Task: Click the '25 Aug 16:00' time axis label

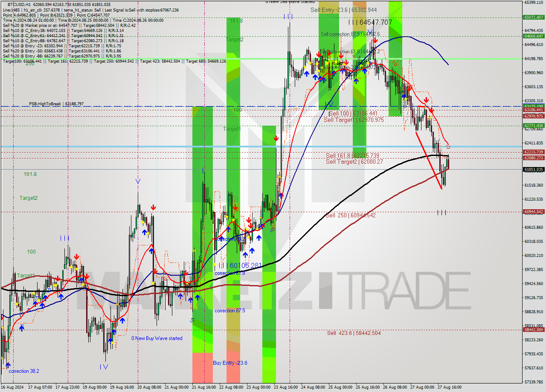Action: coord(367,387)
